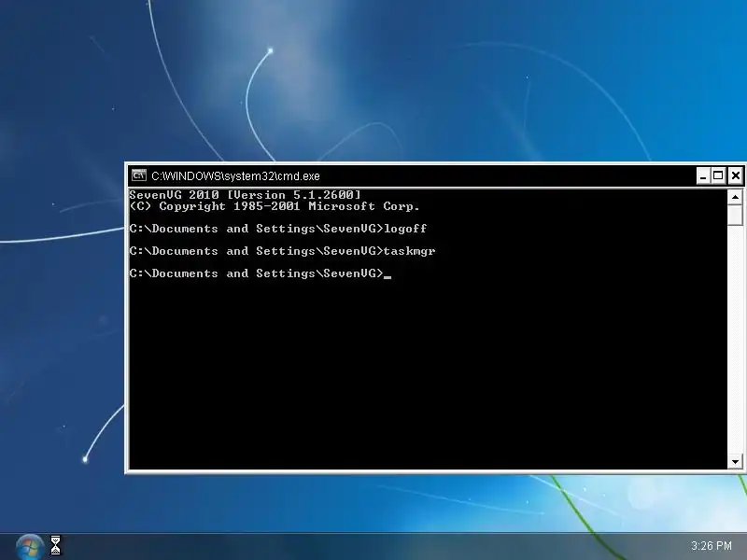Click the 'SevenVG 2010 [Version 5.1.2600]' line
Viewport: 747px width, 560px height.
tap(246, 195)
